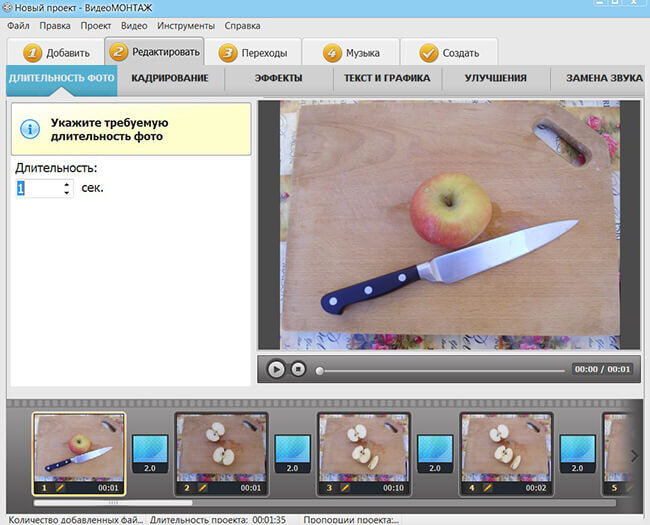Click the pencil edit icon on clip 4
The height and width of the screenshot is (525, 650).
(x=488, y=488)
